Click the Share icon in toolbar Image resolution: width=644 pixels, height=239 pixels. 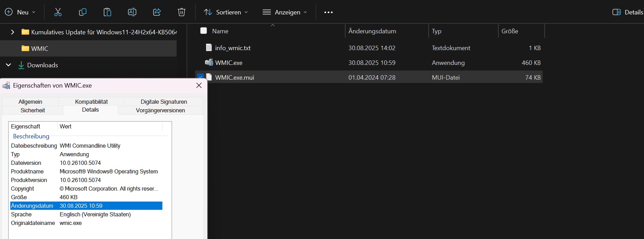(x=157, y=12)
